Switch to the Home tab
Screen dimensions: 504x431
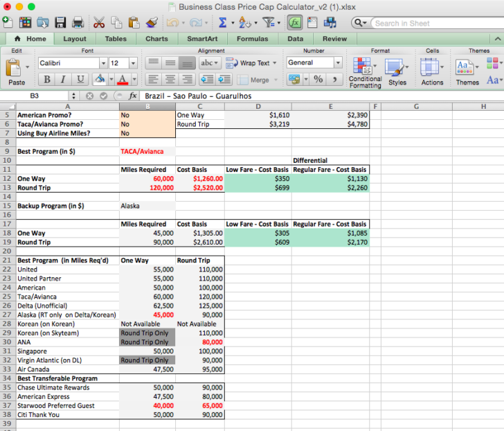(x=30, y=39)
